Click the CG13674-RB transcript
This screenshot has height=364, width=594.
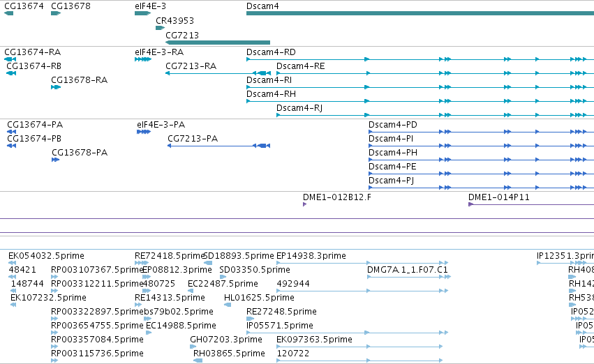click(x=11, y=73)
